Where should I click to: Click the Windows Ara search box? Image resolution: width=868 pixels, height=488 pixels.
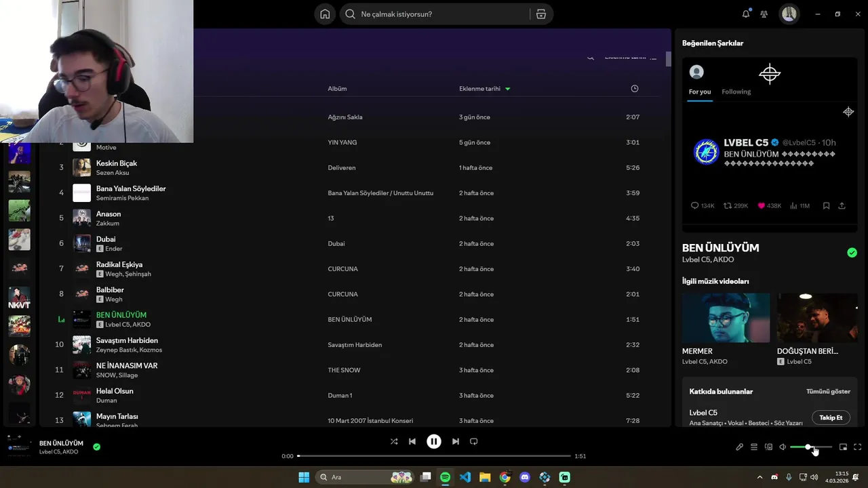(366, 477)
